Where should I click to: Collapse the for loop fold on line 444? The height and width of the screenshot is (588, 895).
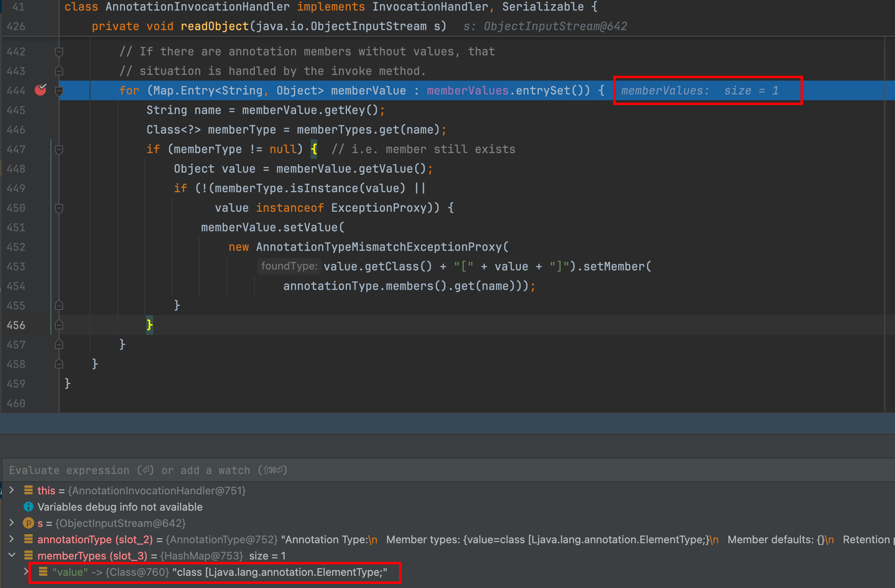(x=59, y=91)
